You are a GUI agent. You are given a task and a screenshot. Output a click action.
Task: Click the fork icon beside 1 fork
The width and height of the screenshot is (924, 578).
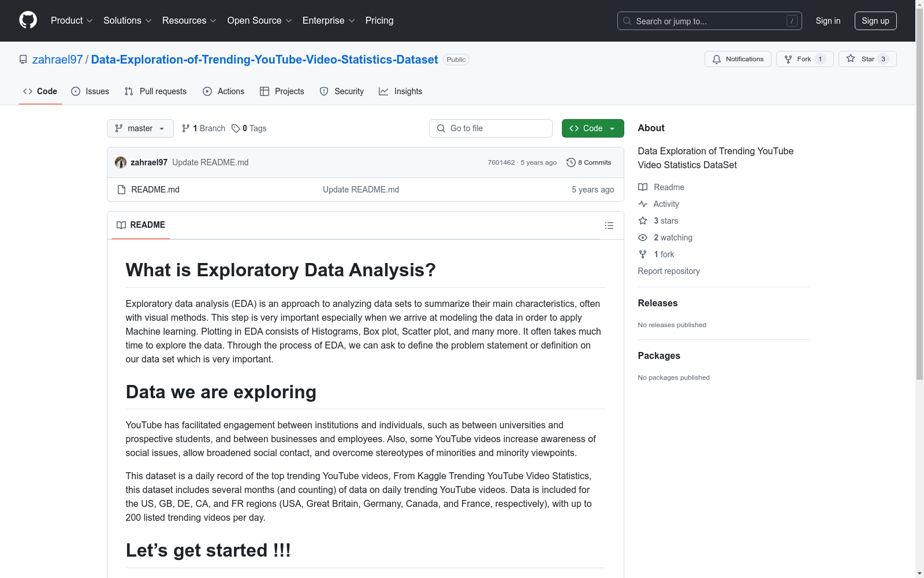point(643,254)
